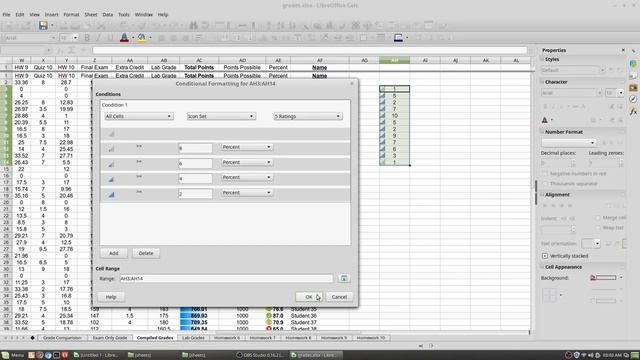This screenshot has width=640, height=360.
Task: Click Cancel in Conditional Formatting dialog
Action: [x=339, y=297]
